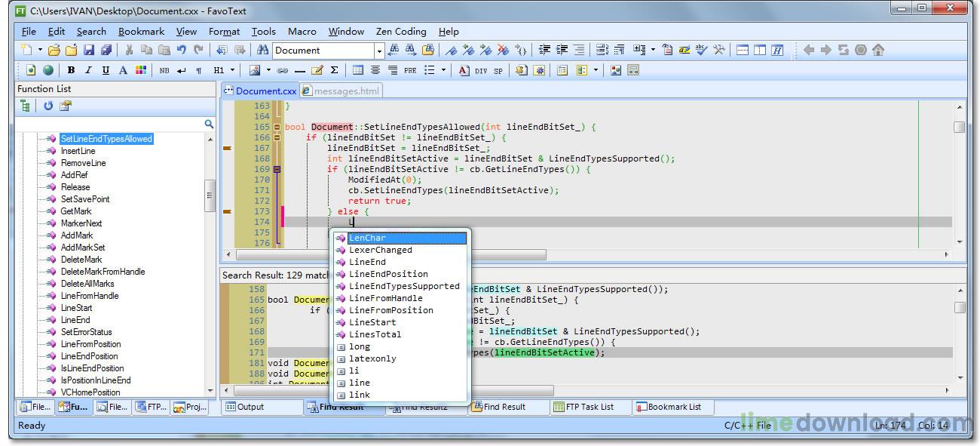This screenshot has height=446, width=980.
Task: Collapse the fold marker at line 165
Action: point(277,128)
